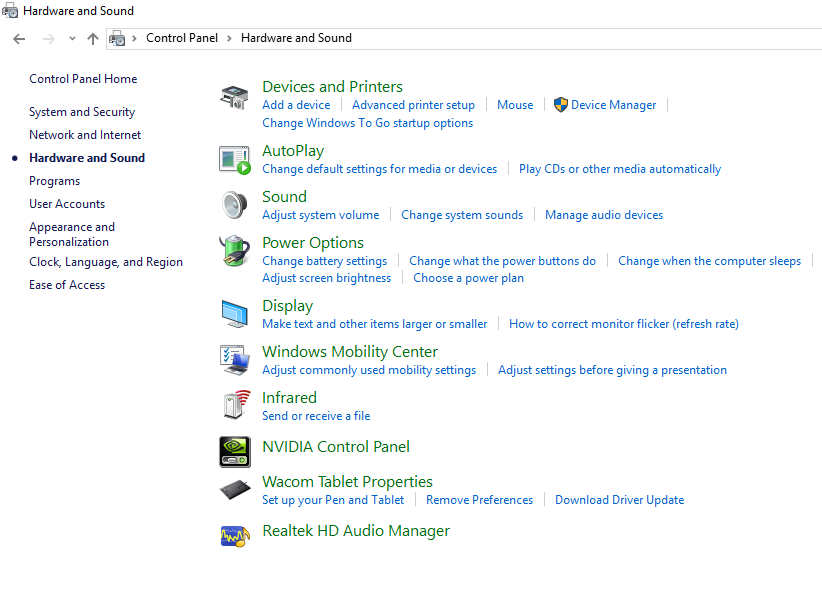Open the Infrared icon
822x615 pixels.
[x=235, y=405]
